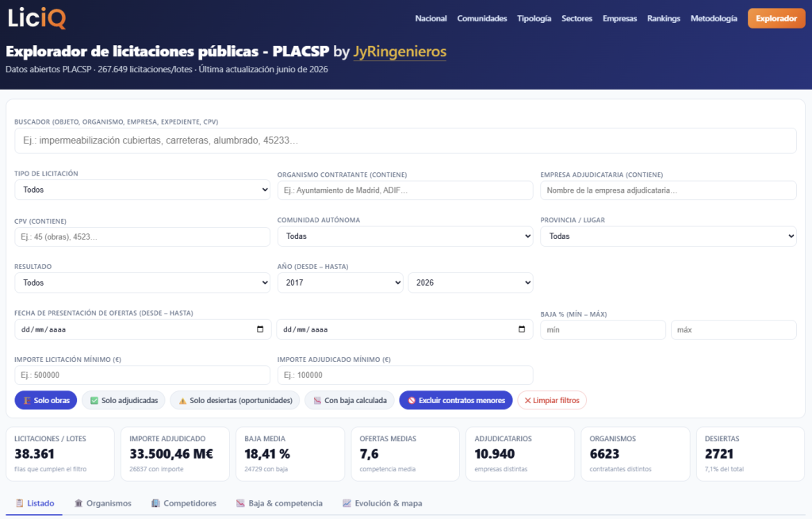812x519 pixels.
Task: Switch to Baja & competencia tab
Action: point(280,503)
